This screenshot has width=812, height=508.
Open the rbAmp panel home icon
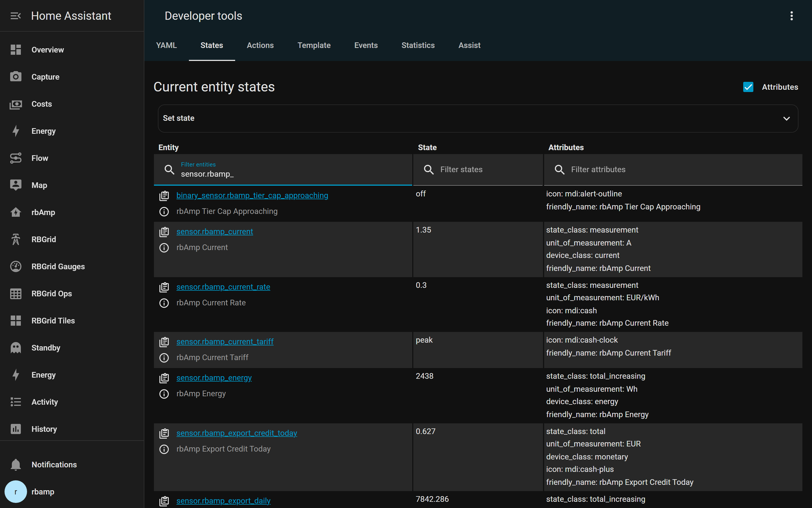click(16, 212)
